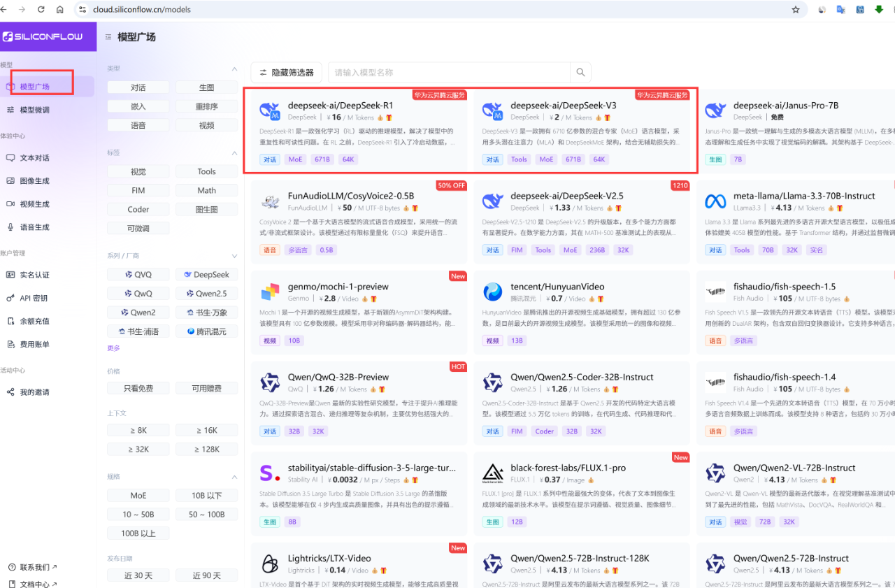Select the DeepSeek vendor filter
The height and width of the screenshot is (588, 895).
pyautogui.click(x=206, y=275)
